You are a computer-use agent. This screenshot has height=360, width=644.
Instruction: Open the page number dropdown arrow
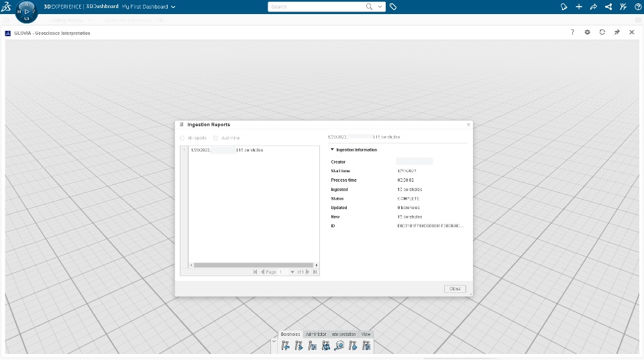292,272
